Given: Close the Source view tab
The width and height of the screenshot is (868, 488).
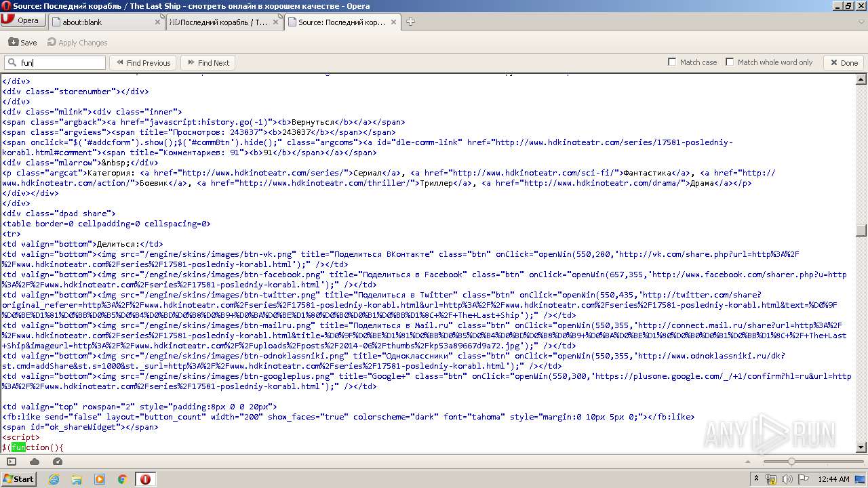Looking at the screenshot, I should click(x=394, y=22).
